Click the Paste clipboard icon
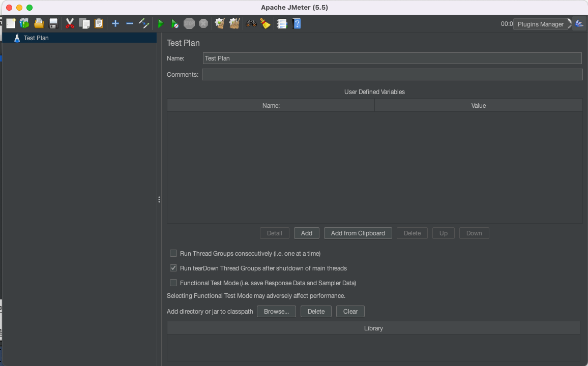Viewport: 588px width, 366px height. [99, 23]
